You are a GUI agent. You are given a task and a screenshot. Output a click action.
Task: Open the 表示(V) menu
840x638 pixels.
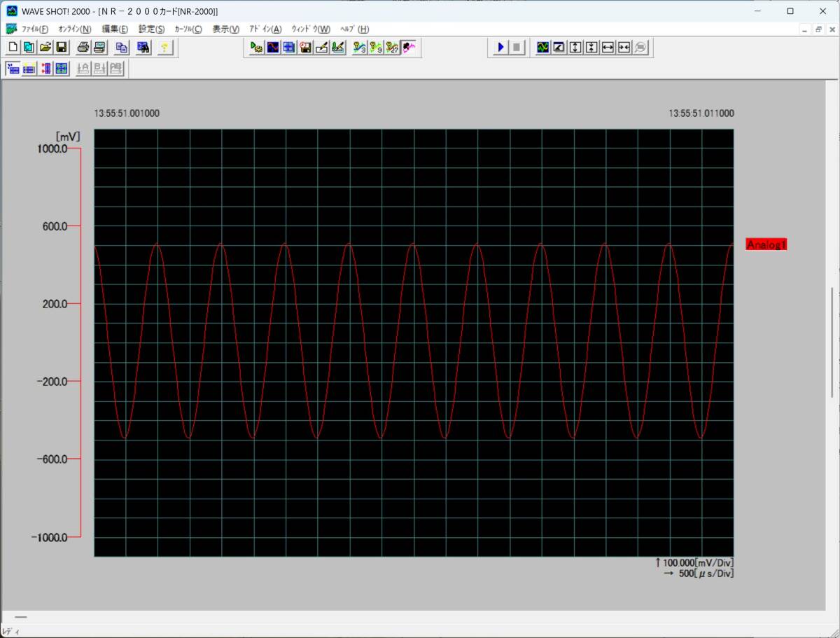(226, 29)
